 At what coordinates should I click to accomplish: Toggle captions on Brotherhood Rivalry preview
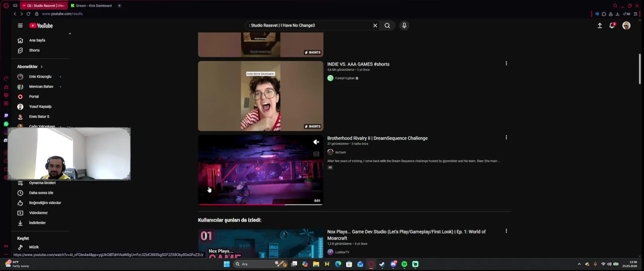click(x=316, y=154)
